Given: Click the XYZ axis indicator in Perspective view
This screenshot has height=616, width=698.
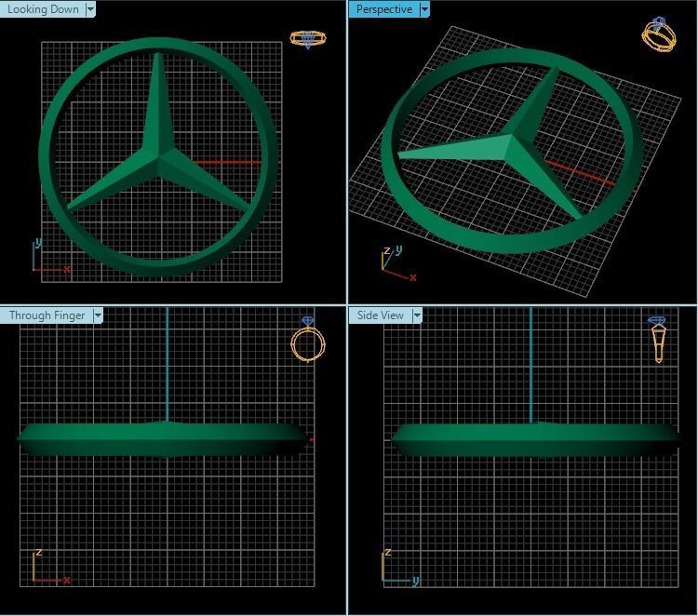Looking at the screenshot, I should (x=399, y=263).
